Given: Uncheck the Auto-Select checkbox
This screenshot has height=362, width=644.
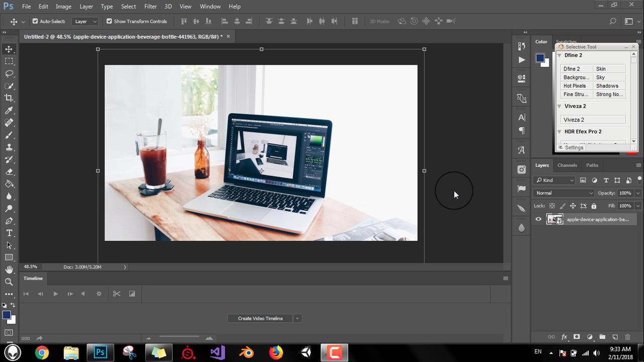Looking at the screenshot, I should click(35, 21).
